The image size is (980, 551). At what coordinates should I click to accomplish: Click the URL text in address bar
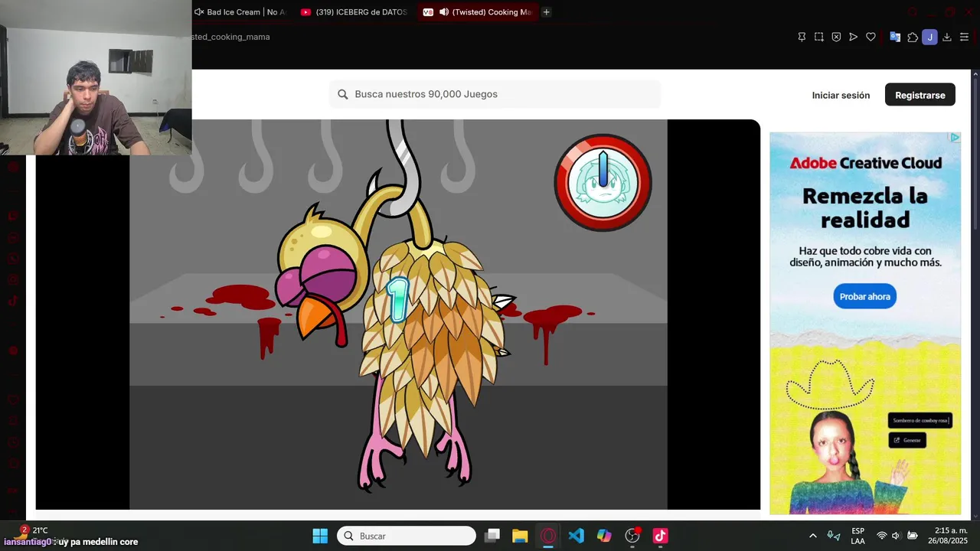tap(230, 37)
